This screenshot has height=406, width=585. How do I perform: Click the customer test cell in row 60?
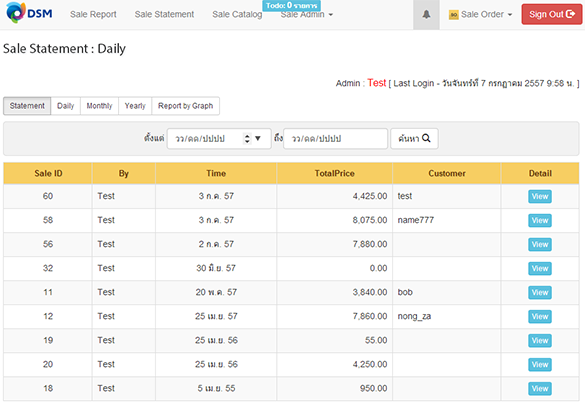pyautogui.click(x=447, y=196)
